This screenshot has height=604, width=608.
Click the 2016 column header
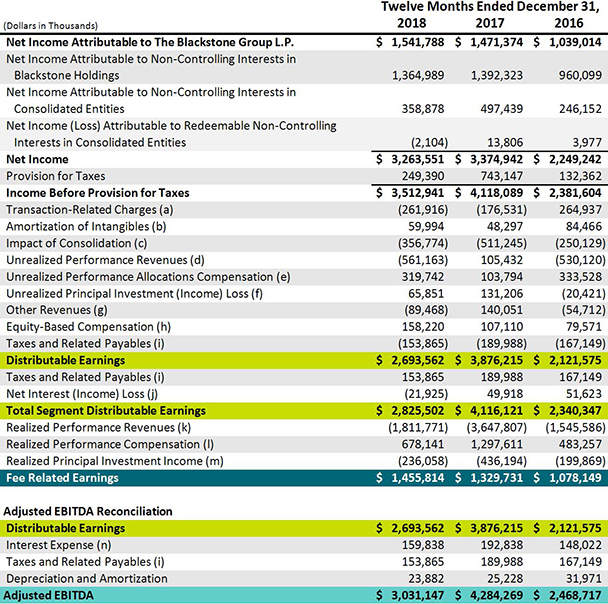point(569,23)
